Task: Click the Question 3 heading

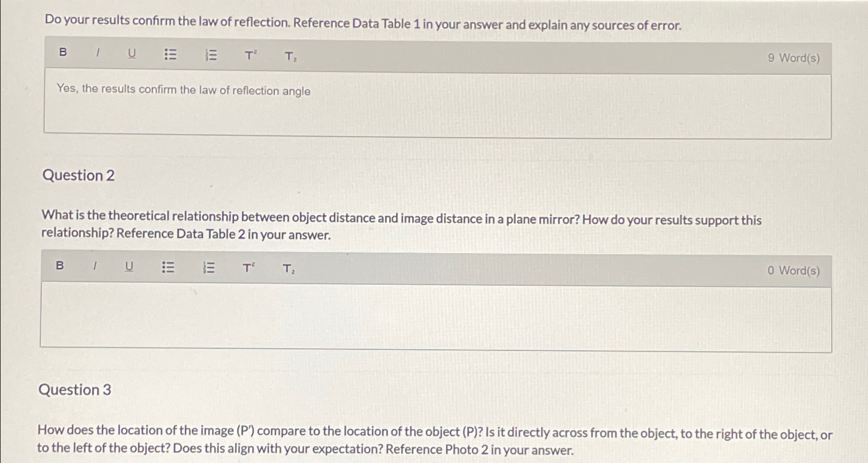Action: (x=75, y=390)
